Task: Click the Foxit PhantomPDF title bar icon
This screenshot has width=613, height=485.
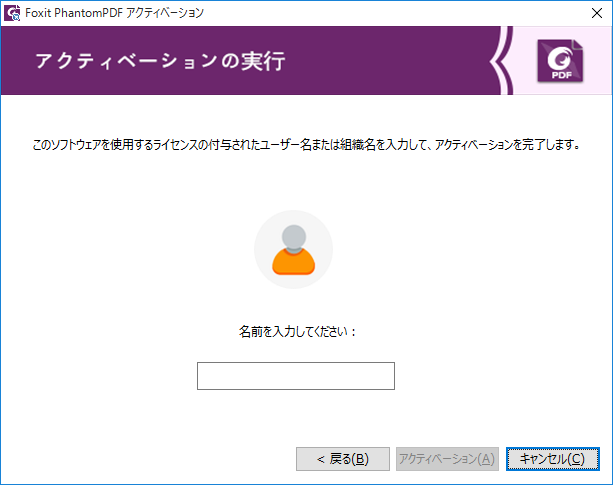Action: (x=12, y=13)
